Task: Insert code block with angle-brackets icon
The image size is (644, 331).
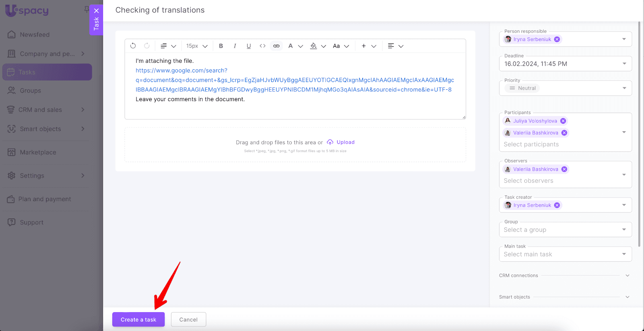Action: tap(262, 46)
